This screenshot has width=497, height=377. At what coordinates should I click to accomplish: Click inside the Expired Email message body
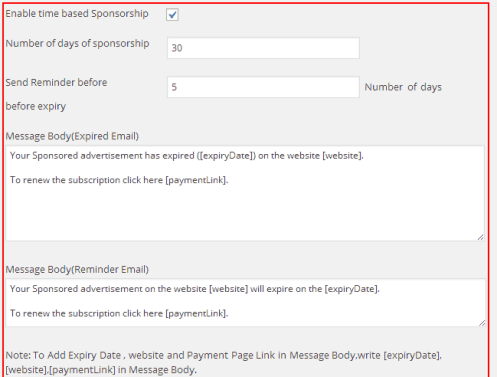click(245, 193)
